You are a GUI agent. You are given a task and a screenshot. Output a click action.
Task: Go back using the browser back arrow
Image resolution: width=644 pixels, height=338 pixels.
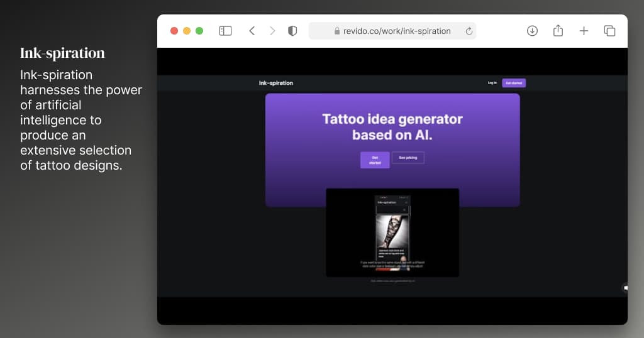click(x=252, y=31)
